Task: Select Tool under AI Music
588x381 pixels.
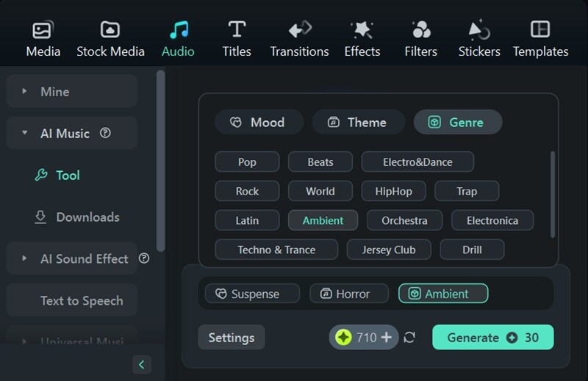Action: [57, 175]
